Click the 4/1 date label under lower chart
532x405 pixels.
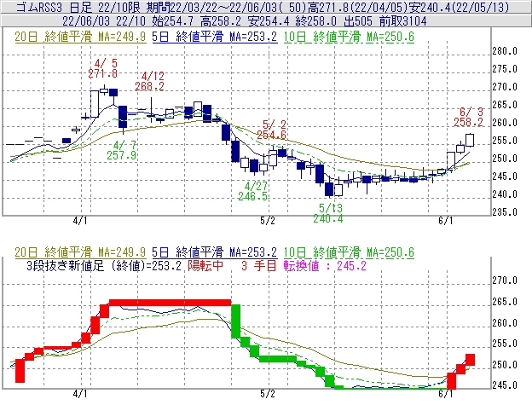pyautogui.click(x=80, y=394)
